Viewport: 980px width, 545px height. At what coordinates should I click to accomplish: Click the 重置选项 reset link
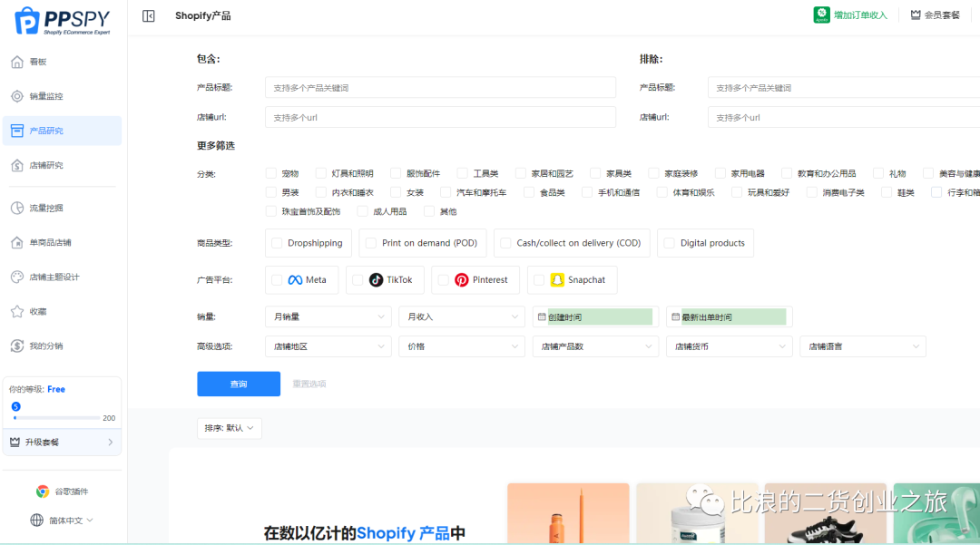(309, 384)
